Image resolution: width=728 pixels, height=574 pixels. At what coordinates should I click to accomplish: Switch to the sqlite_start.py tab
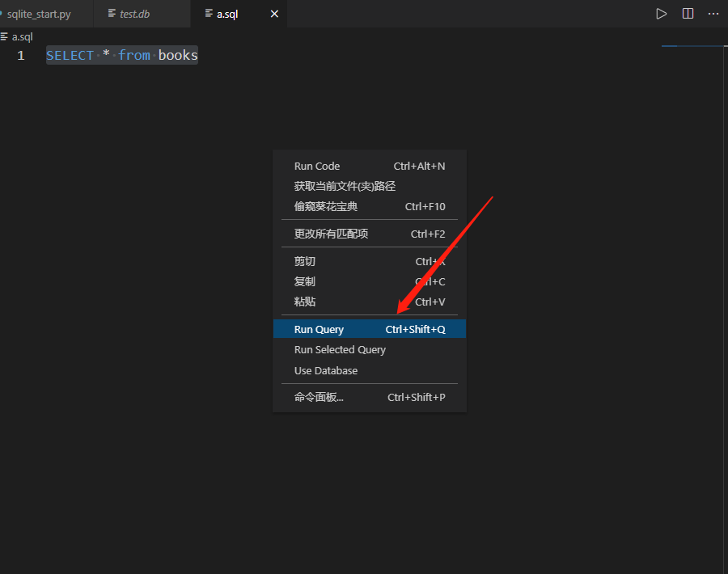click(44, 13)
